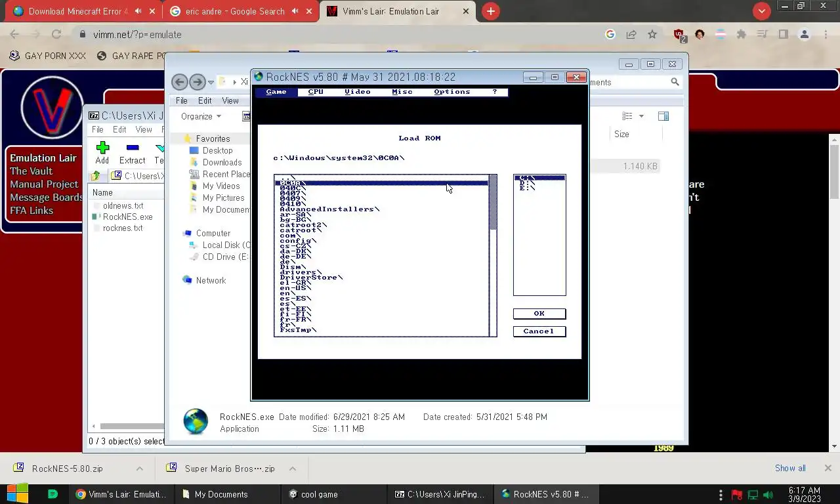Viewport: 840px width, 504px height.
Task: Click OK in the Load ROM dialog
Action: point(539,314)
